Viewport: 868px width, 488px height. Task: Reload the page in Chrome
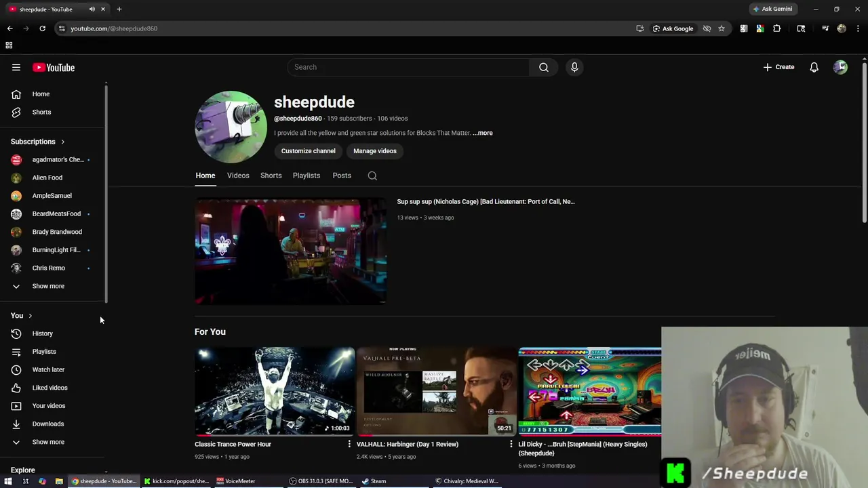tap(42, 28)
